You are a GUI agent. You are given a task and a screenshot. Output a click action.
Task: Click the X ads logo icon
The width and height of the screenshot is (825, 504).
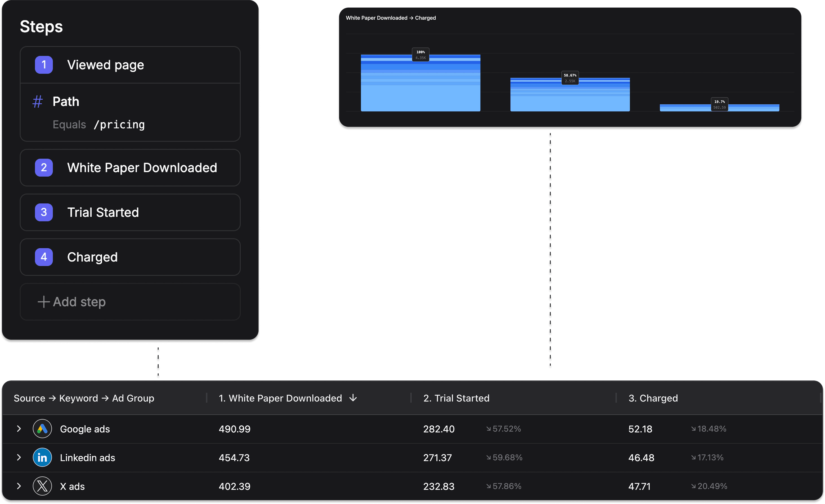point(42,486)
